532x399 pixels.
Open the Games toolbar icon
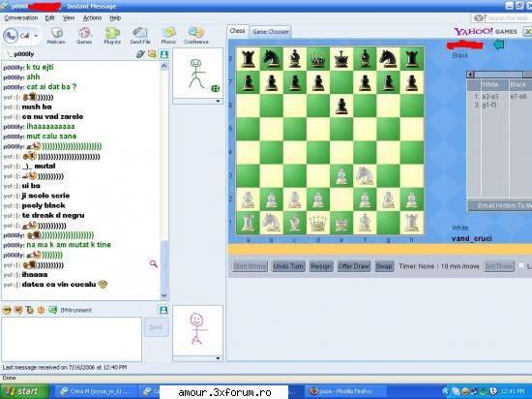84,33
